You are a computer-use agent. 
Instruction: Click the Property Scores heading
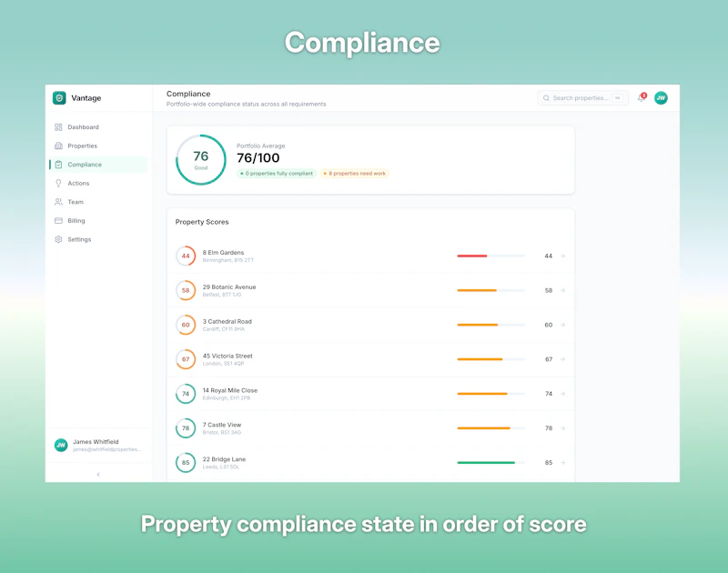coord(202,222)
